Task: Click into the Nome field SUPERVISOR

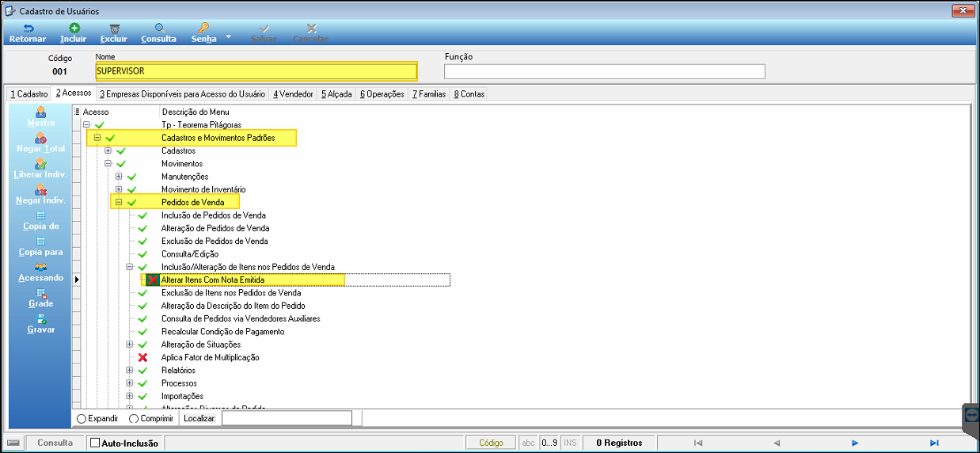Action: click(x=256, y=71)
